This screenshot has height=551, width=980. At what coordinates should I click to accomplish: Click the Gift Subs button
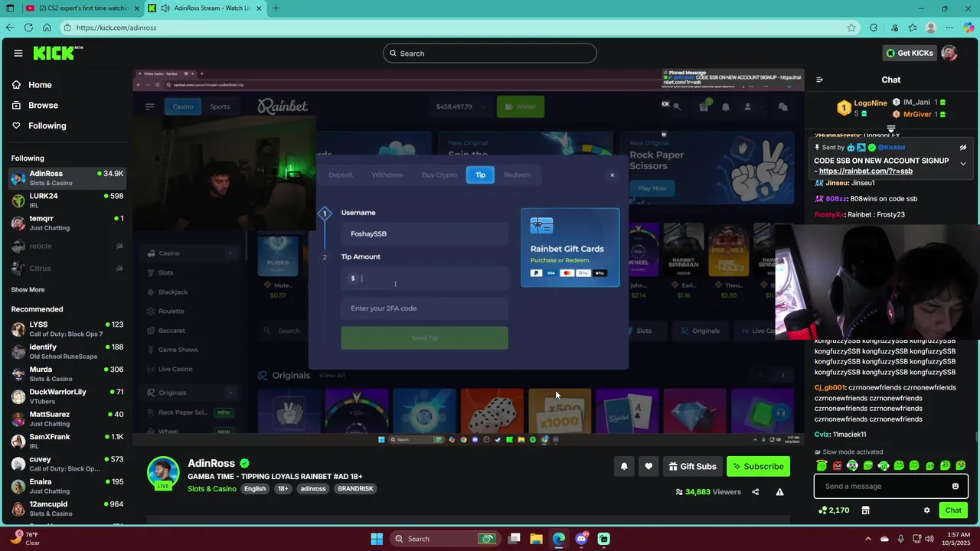point(692,467)
